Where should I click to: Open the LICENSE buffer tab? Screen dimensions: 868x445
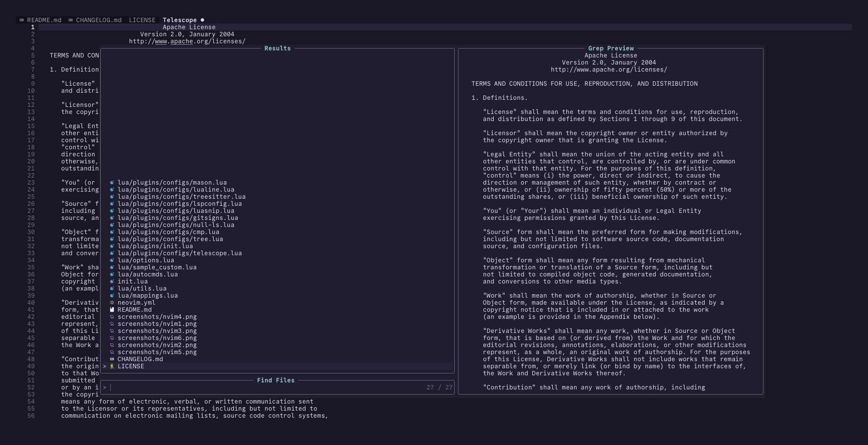[142, 20]
